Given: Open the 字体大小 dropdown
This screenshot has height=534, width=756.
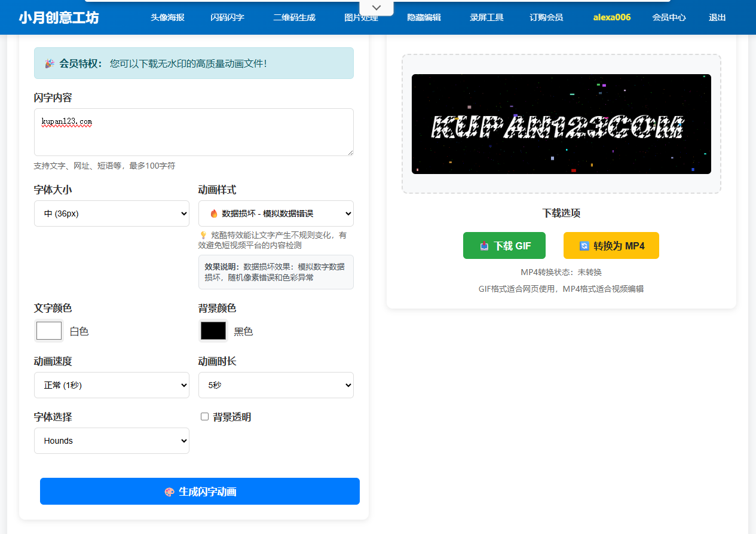Looking at the screenshot, I should (111, 213).
